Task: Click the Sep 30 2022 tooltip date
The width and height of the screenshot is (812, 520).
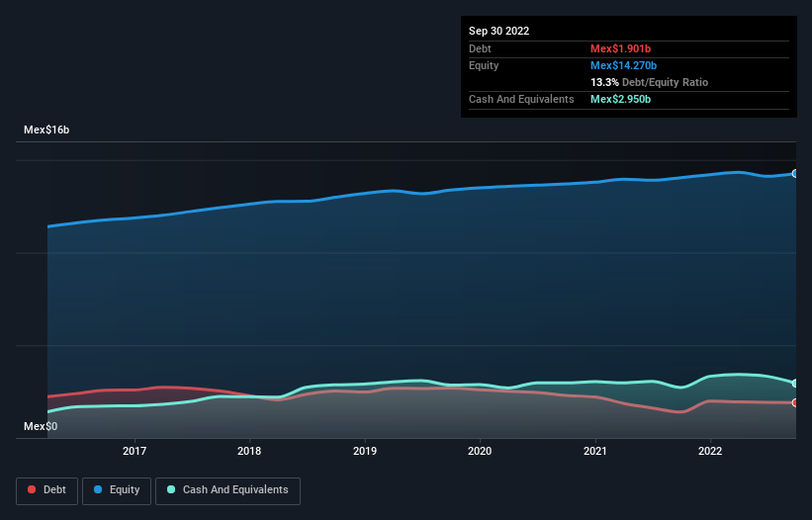Action: [498, 31]
